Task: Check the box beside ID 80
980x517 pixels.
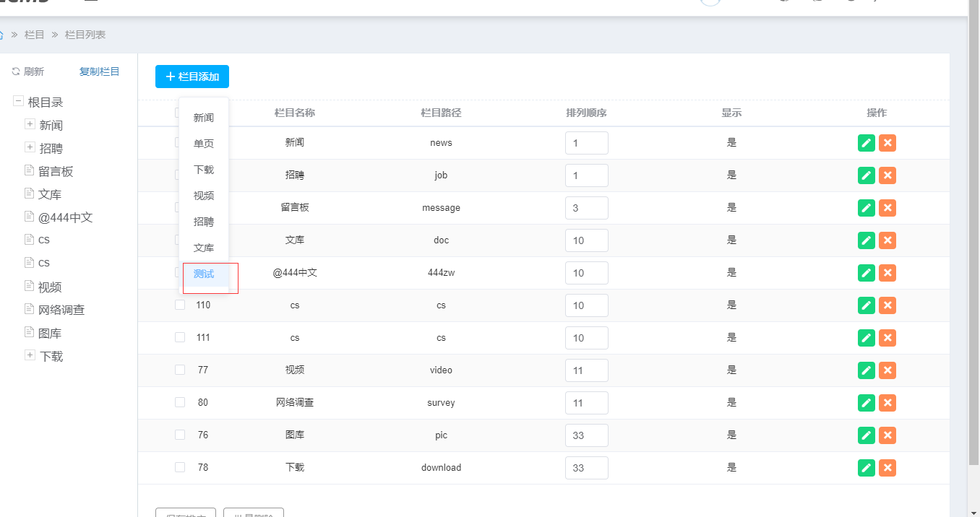Action: pyautogui.click(x=180, y=402)
